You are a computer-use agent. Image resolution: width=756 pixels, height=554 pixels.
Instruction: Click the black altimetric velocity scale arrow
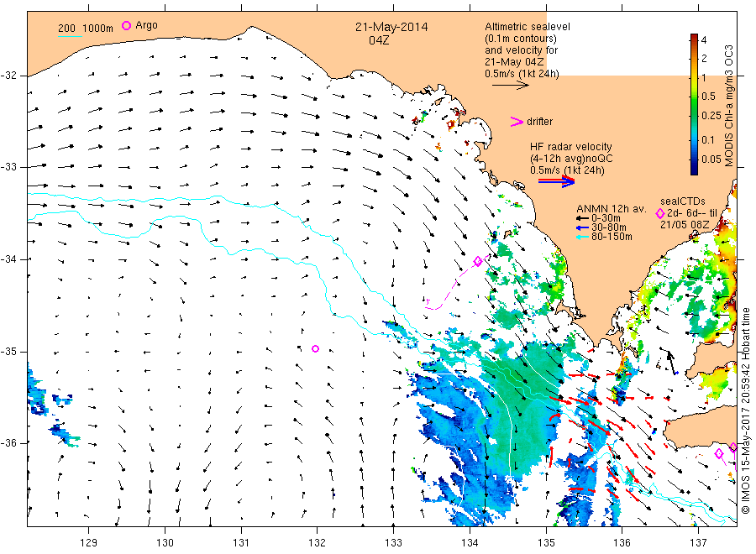(x=511, y=86)
